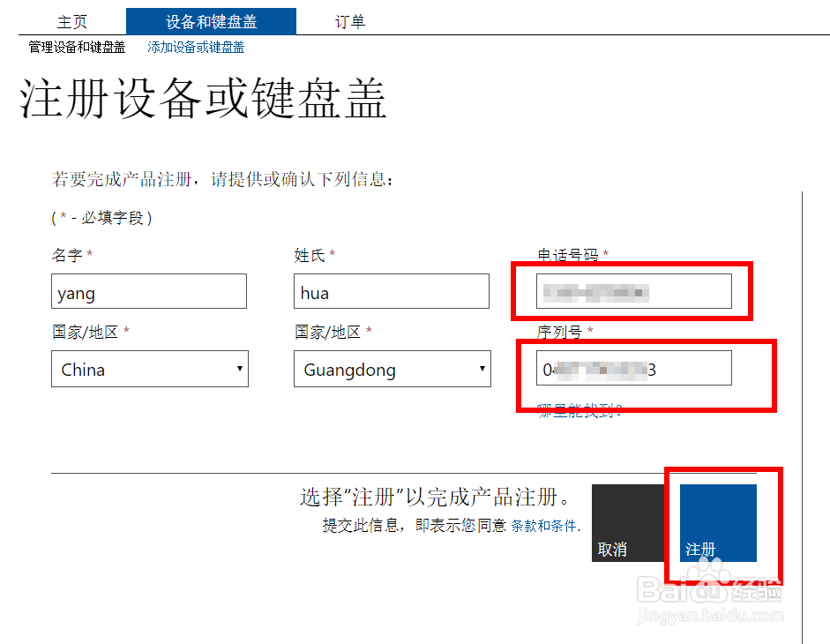Select the 序列号 serial number field
Screen dimensions: 830x644
[635, 368]
